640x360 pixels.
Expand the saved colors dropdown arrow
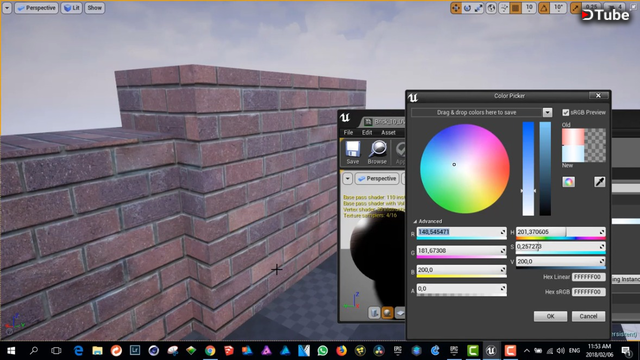[547, 112]
